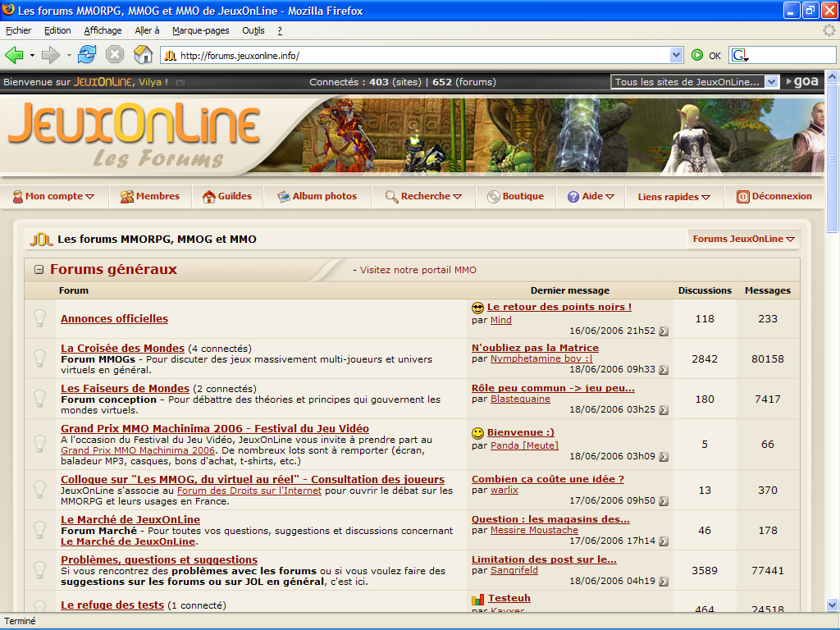Click the status bulb for Problèmes, questions et suggestions
The image size is (840, 630).
pyautogui.click(x=40, y=570)
